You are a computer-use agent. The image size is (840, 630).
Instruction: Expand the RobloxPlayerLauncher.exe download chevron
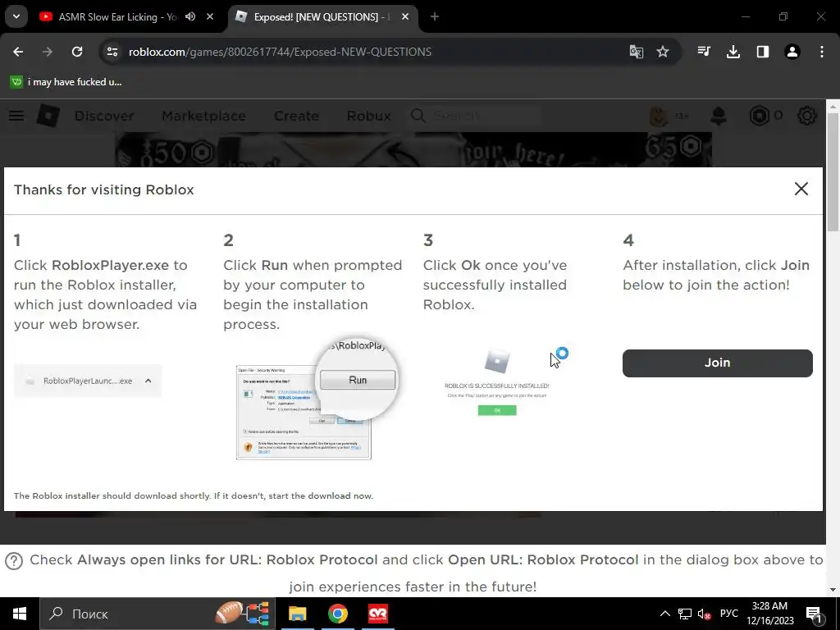(148, 381)
